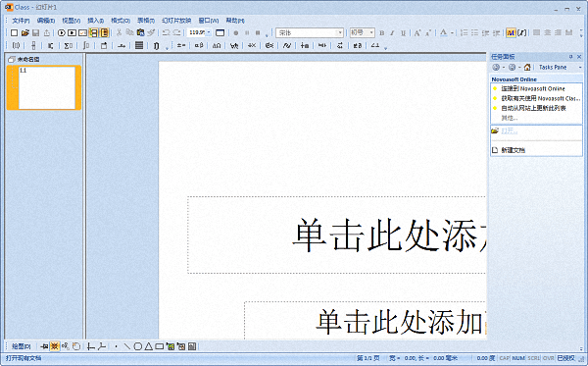This screenshot has width=588, height=366.
Task: Click the record circle button
Action: (236, 33)
